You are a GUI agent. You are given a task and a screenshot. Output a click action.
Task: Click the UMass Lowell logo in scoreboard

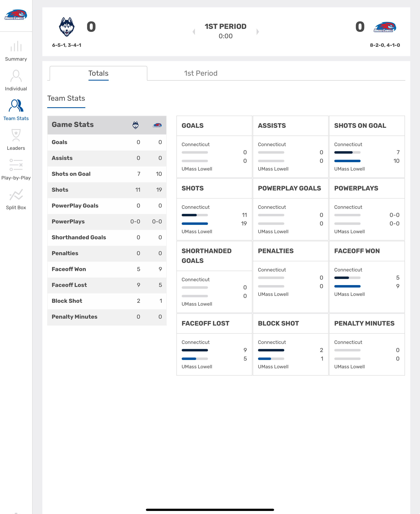pyautogui.click(x=385, y=27)
